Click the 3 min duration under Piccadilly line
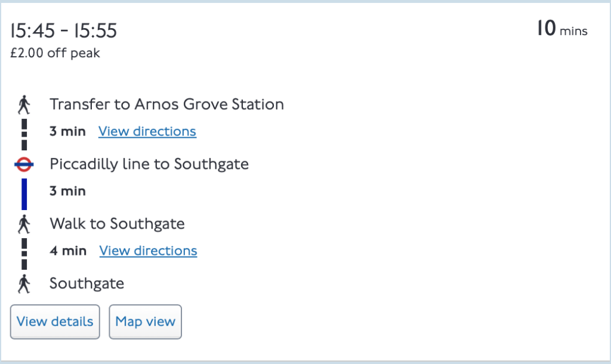Screen dimensions: 611x364 tap(67, 191)
